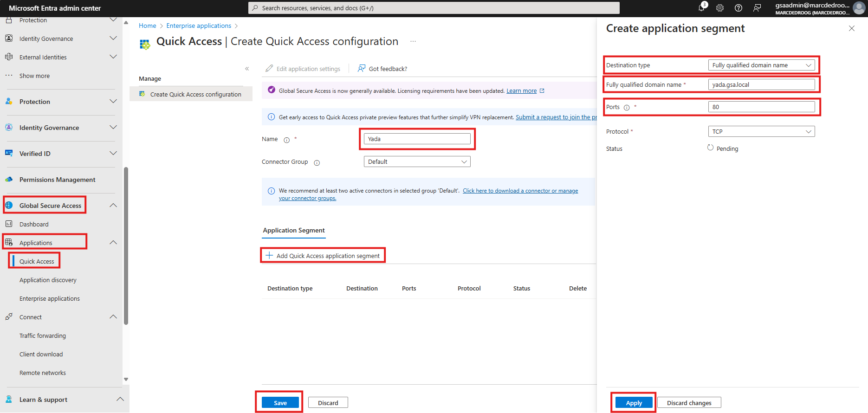Open the settings gear icon
The width and height of the screenshot is (868, 413).
[720, 8]
